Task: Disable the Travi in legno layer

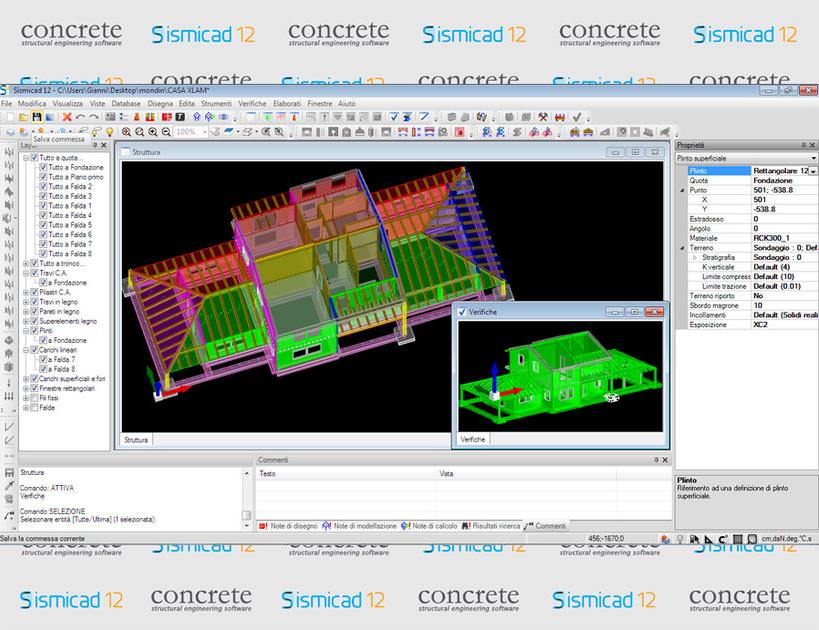Action: pyautogui.click(x=32, y=302)
